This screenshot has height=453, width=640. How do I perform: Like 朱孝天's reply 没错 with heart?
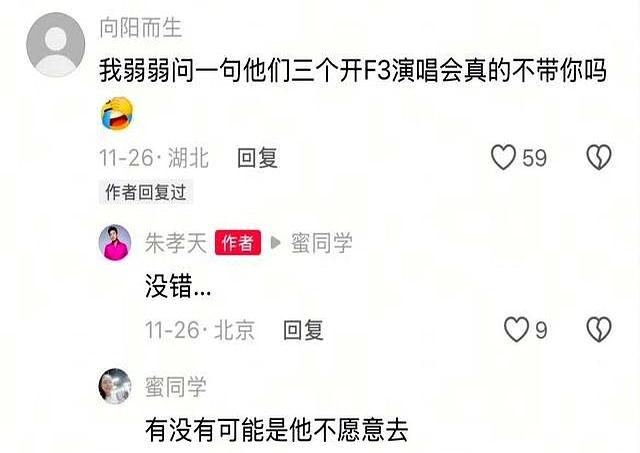(x=516, y=329)
